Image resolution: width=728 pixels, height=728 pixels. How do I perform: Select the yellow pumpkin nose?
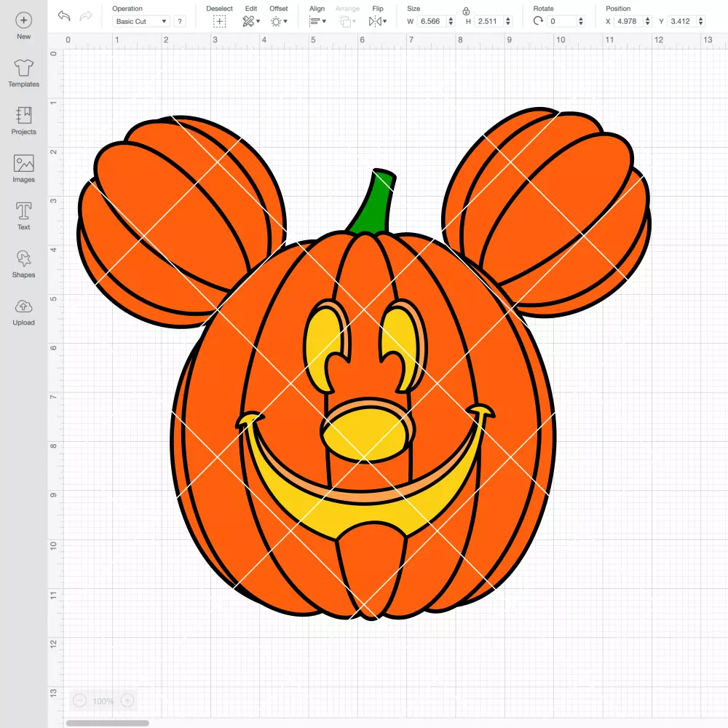click(367, 435)
